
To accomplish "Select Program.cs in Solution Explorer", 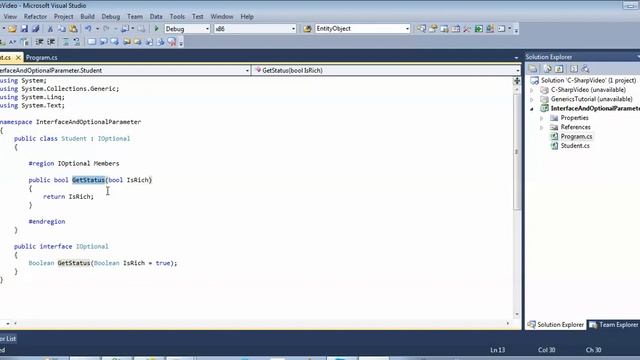I will click(576, 137).
